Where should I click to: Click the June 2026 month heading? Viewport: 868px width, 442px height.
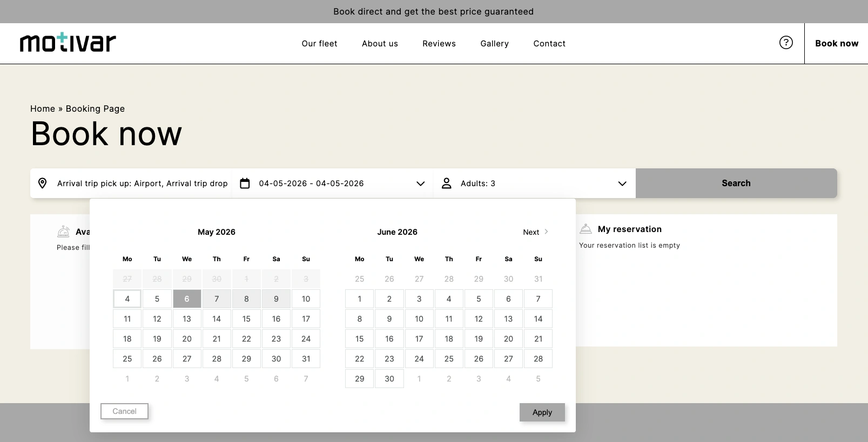coord(398,232)
